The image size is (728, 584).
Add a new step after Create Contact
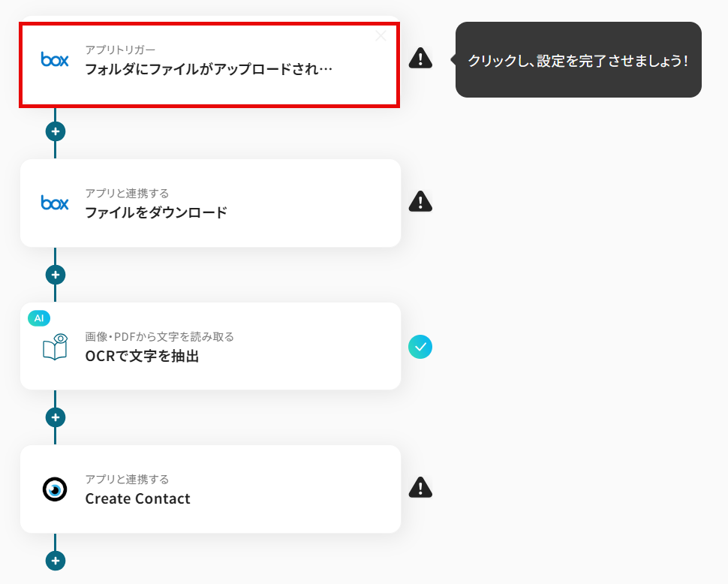[x=55, y=561]
